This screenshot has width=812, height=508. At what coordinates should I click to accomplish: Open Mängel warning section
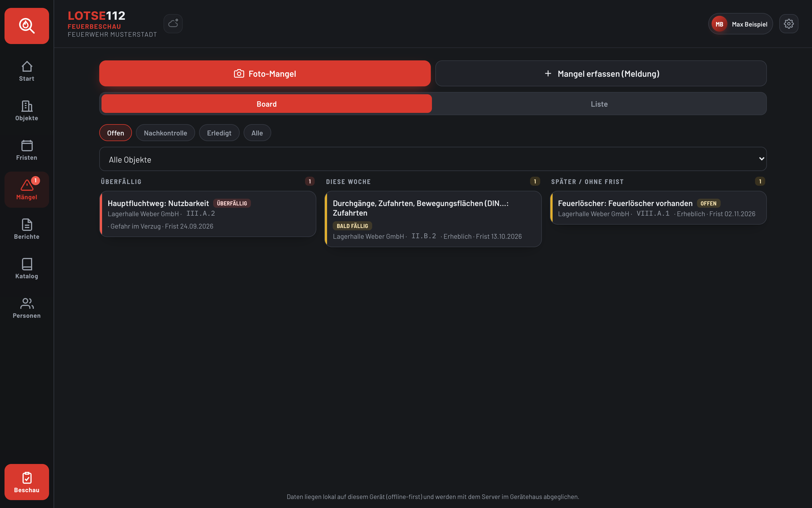point(27,190)
